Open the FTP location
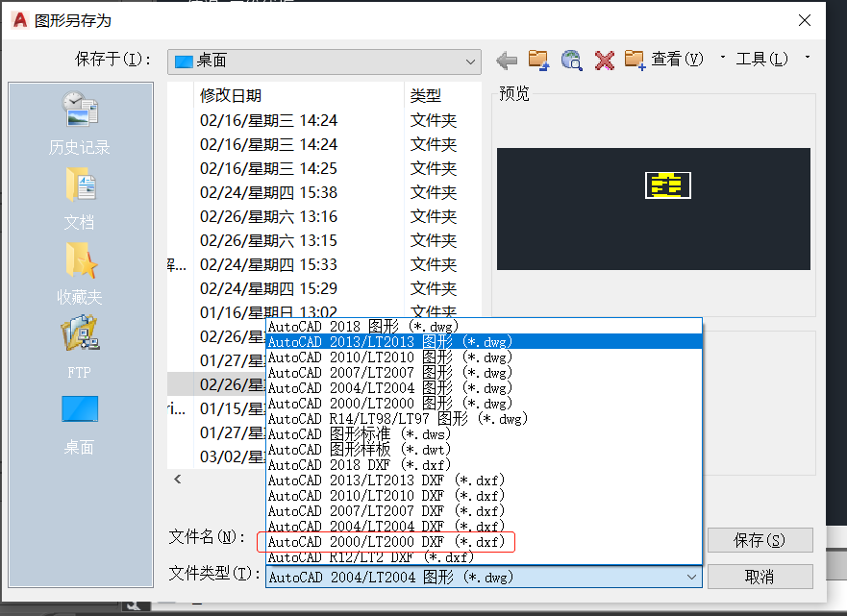Viewport: 847px width, 616px height. (x=80, y=347)
